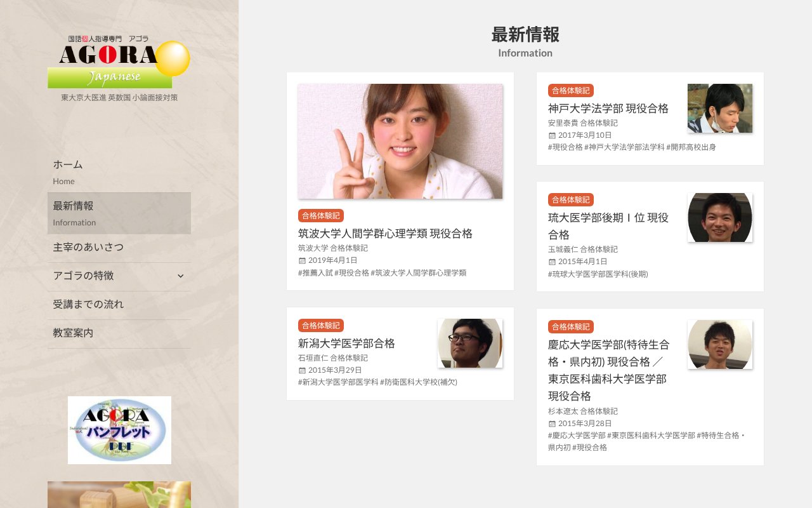The height and width of the screenshot is (508, 812).
Task: Click the 合格体験記 badge on the Tsukuba article
Action: click(x=320, y=215)
